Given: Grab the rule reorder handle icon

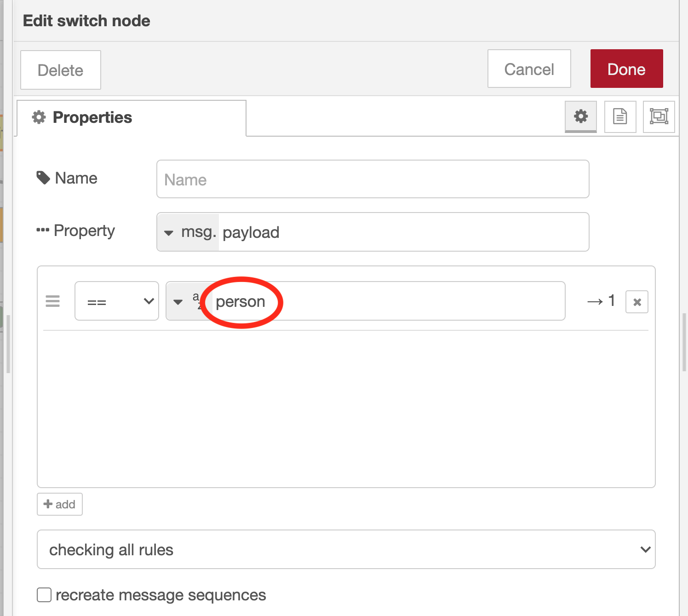Looking at the screenshot, I should pyautogui.click(x=53, y=301).
